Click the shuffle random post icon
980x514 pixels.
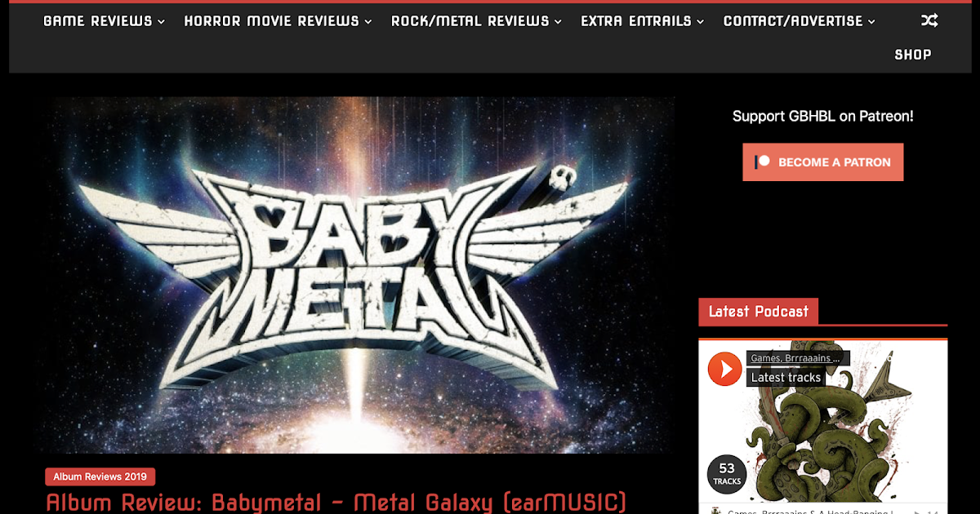pos(929,20)
